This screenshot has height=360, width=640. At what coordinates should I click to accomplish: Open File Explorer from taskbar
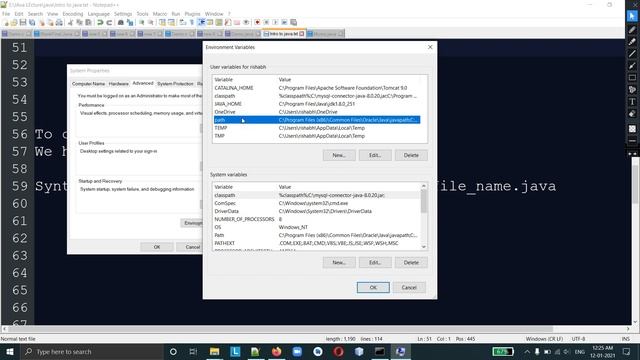(x=214, y=351)
